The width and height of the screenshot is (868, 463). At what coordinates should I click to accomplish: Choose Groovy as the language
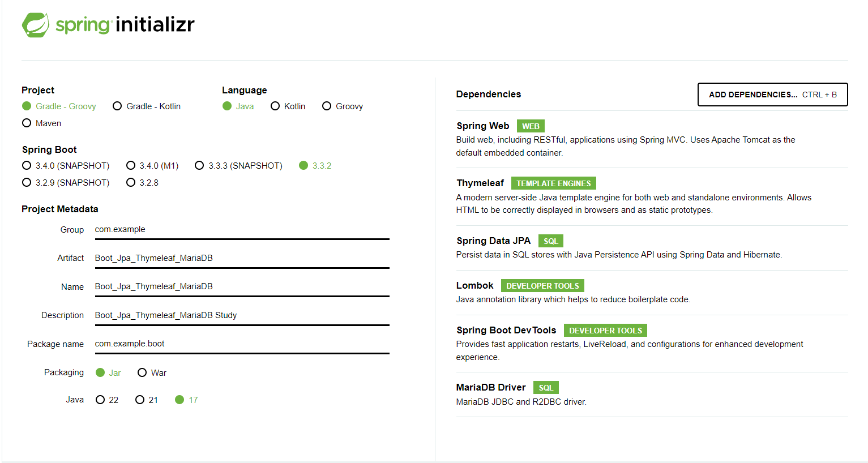coord(343,106)
